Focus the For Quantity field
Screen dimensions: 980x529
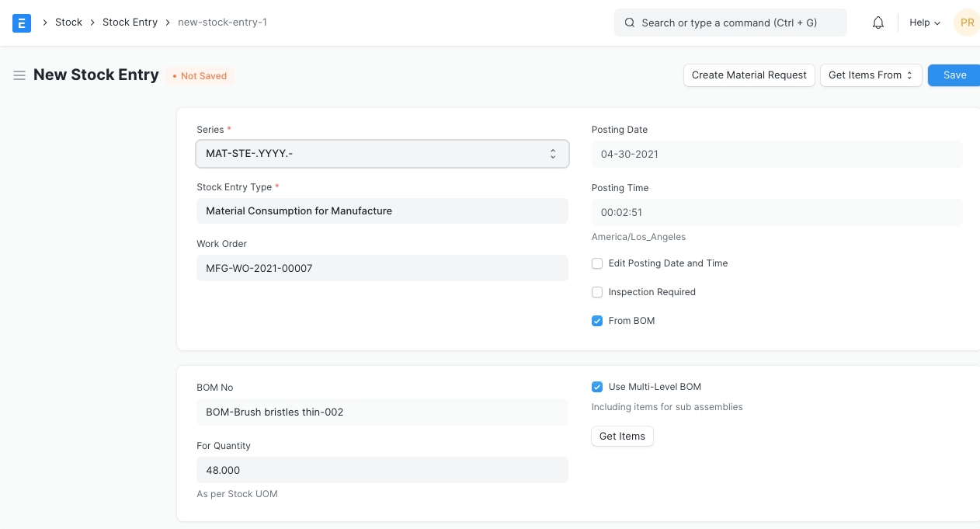pos(381,470)
